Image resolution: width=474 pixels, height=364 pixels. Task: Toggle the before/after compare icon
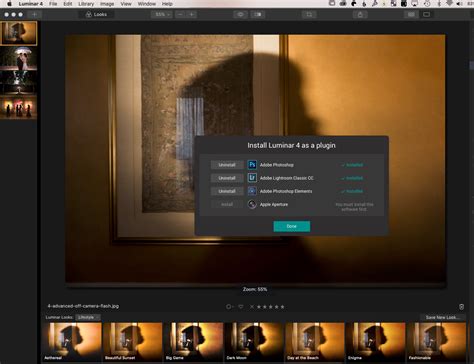coord(258,14)
